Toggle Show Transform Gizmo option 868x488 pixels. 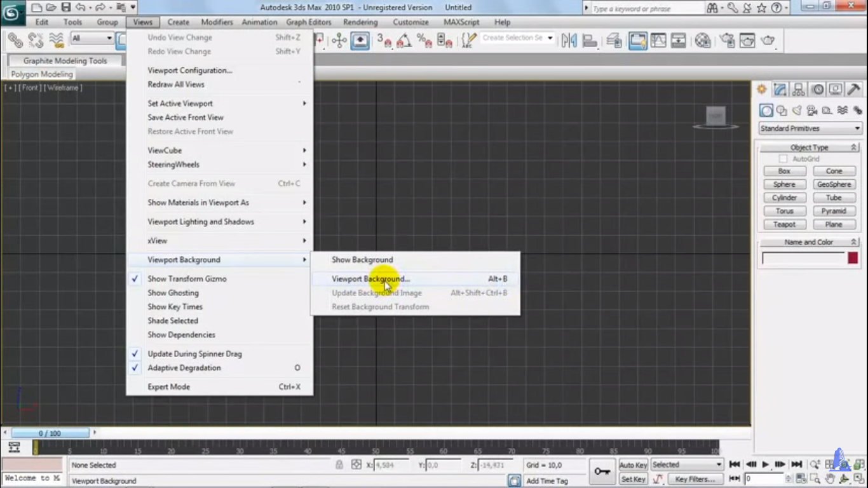point(187,279)
